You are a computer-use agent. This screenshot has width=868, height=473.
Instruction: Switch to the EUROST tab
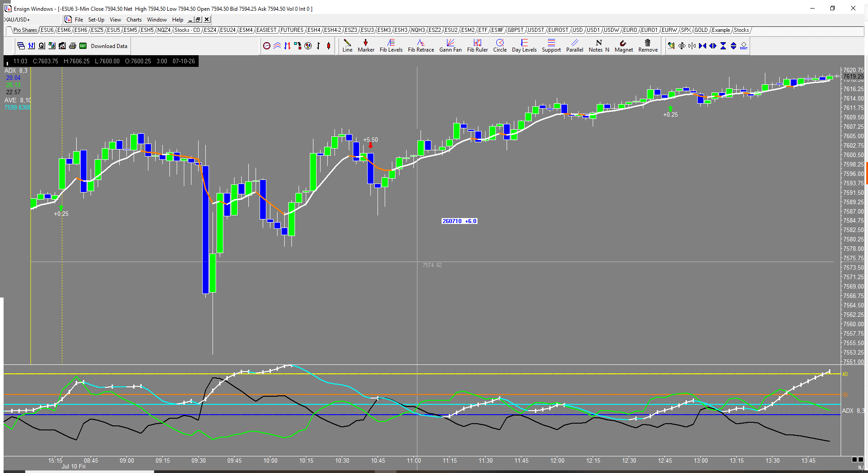click(558, 30)
